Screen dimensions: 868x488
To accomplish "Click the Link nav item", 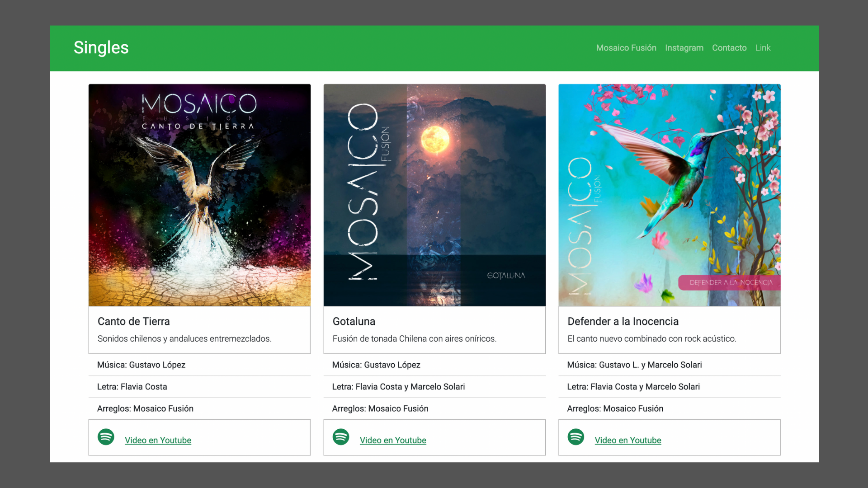I will [763, 48].
